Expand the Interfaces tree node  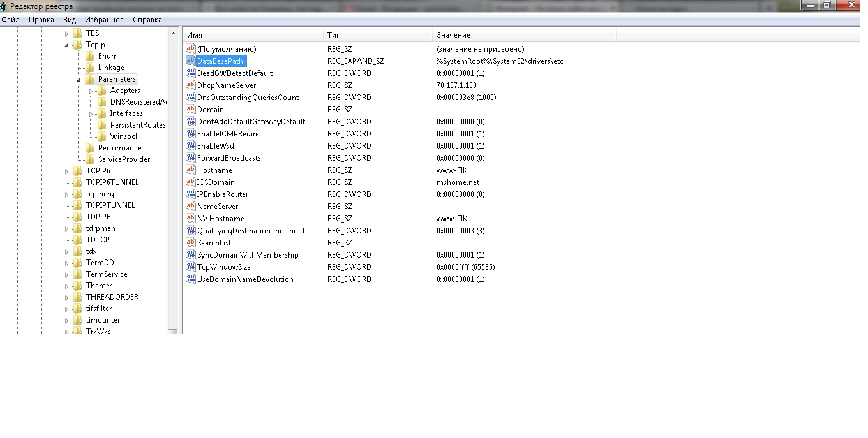point(91,113)
